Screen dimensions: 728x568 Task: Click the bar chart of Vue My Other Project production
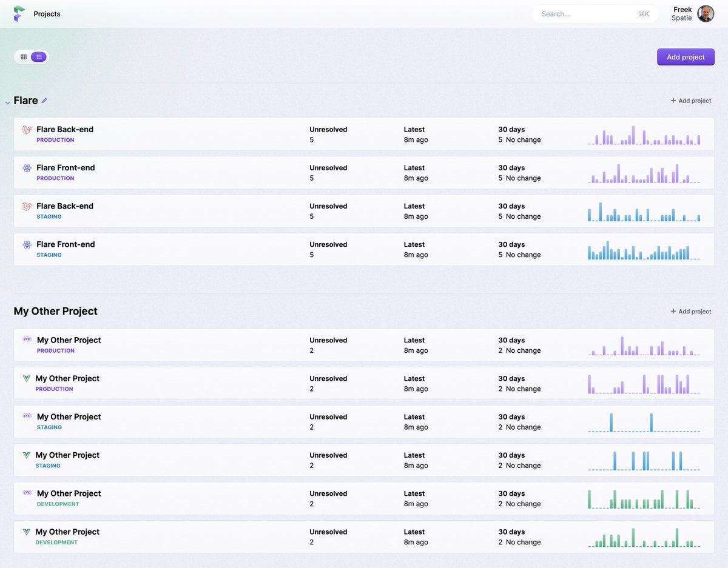tap(644, 384)
